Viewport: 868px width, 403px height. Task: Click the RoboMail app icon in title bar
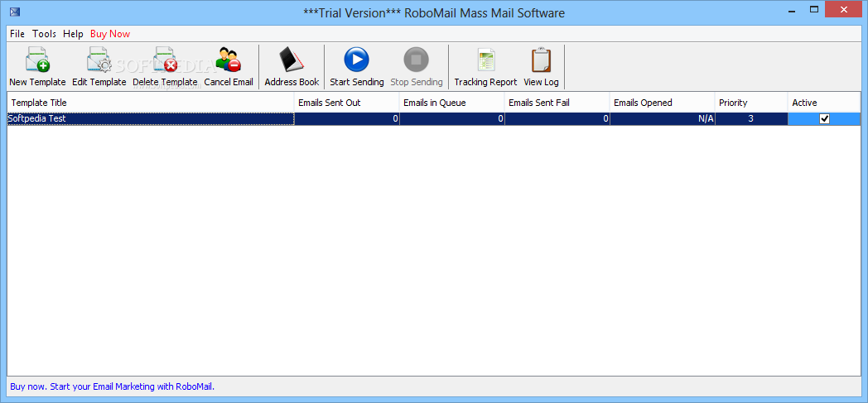[x=15, y=11]
